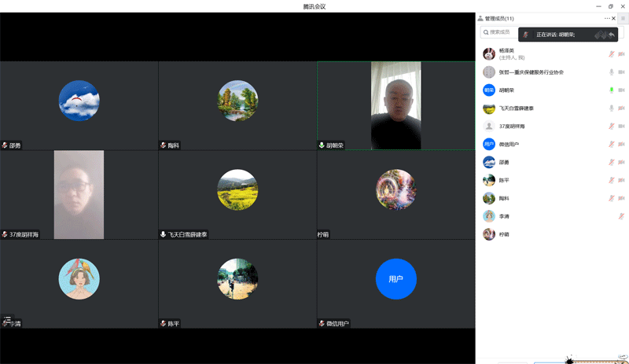Toggle microphone for 飞天白雪薛建泰 in member list
The image size is (629, 364).
pyautogui.click(x=612, y=108)
